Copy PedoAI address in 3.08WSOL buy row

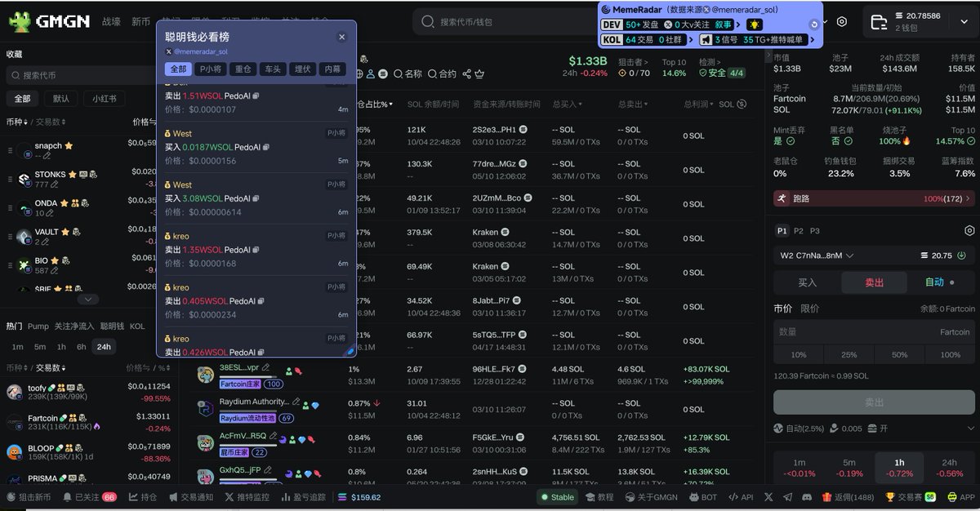click(x=256, y=198)
